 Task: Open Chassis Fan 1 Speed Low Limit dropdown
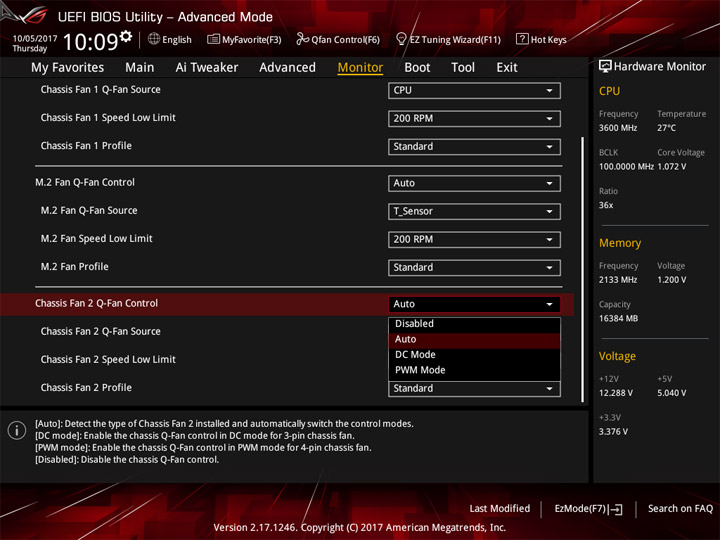coord(474,118)
